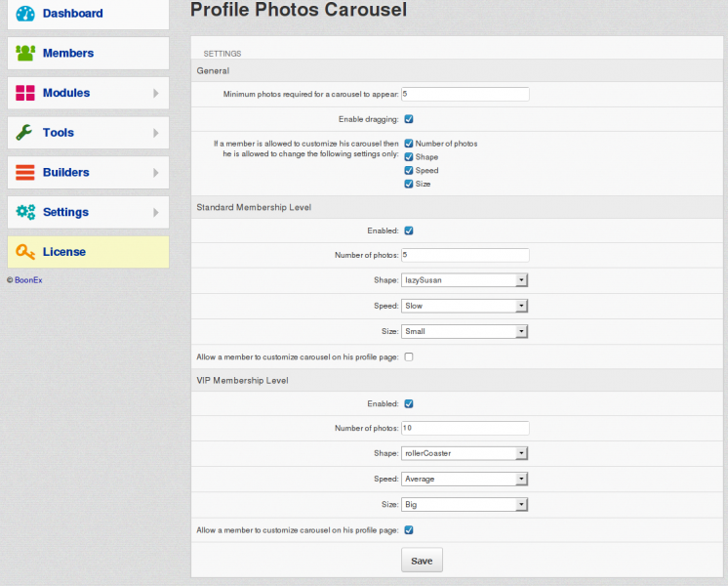Toggle the Enable dragging checkbox
This screenshot has width=728, height=586.
(409, 119)
